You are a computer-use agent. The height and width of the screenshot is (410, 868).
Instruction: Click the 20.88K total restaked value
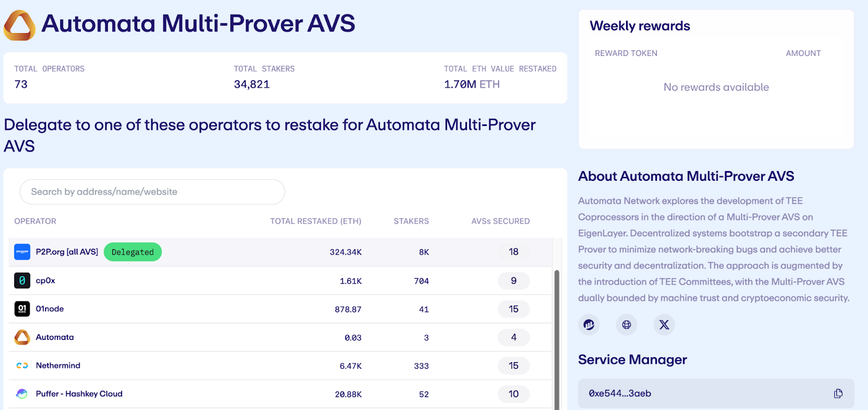(x=348, y=394)
